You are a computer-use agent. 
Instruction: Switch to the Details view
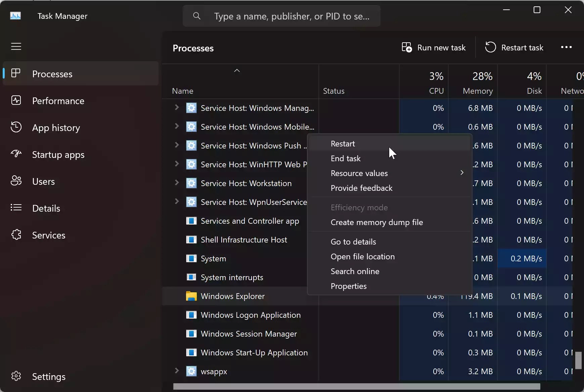[x=46, y=208]
